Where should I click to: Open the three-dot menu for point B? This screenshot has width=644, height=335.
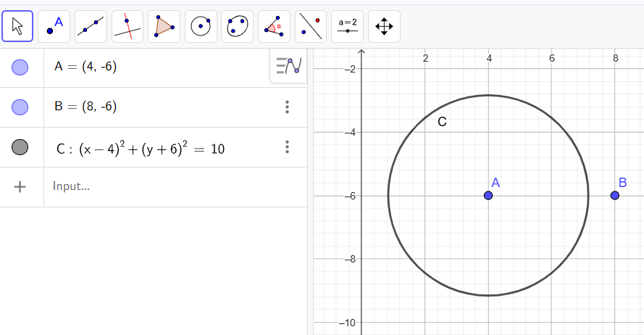click(288, 107)
